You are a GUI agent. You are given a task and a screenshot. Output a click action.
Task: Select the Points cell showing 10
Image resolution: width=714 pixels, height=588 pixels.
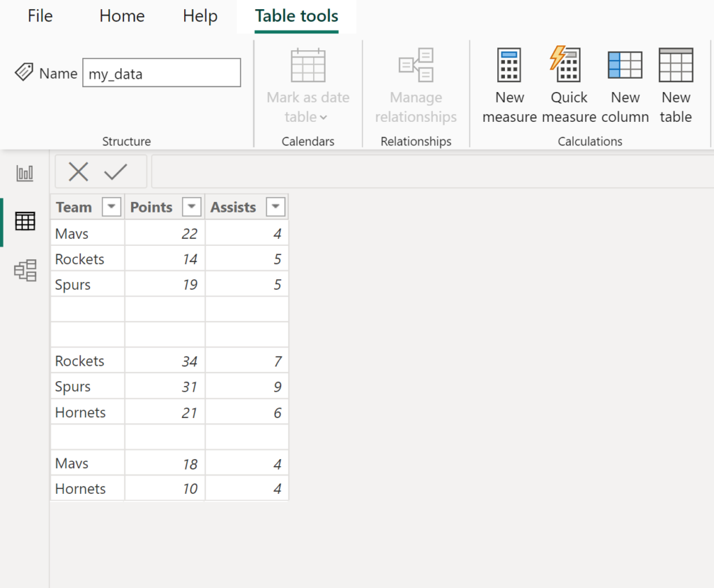[x=165, y=489]
